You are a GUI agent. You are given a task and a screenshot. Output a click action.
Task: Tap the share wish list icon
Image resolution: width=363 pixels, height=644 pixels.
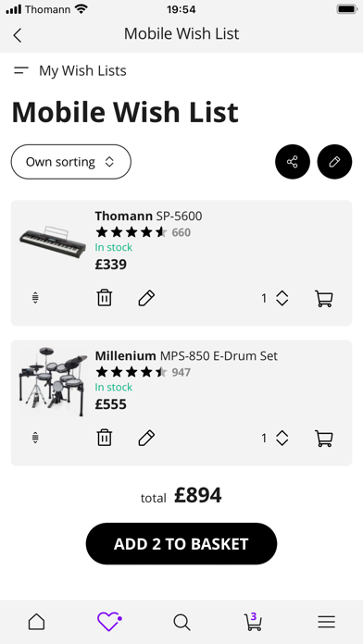click(293, 162)
